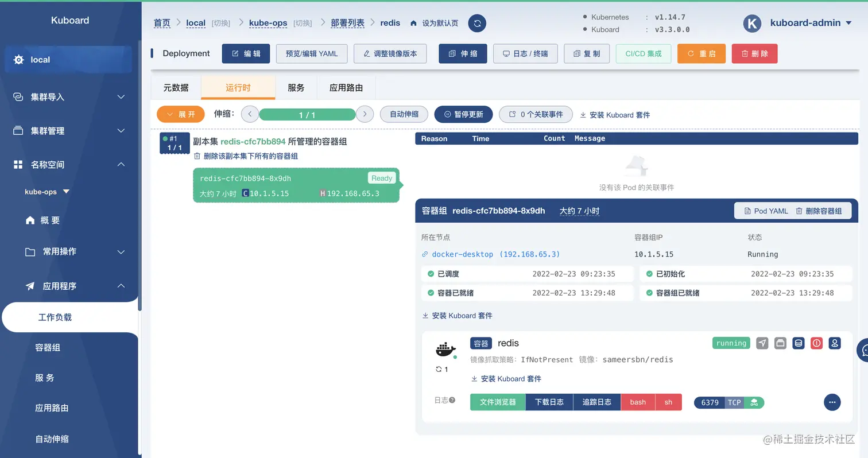Click the gray storage volume icon on redis container
Viewport: 868px width, 458px height.
click(780, 343)
